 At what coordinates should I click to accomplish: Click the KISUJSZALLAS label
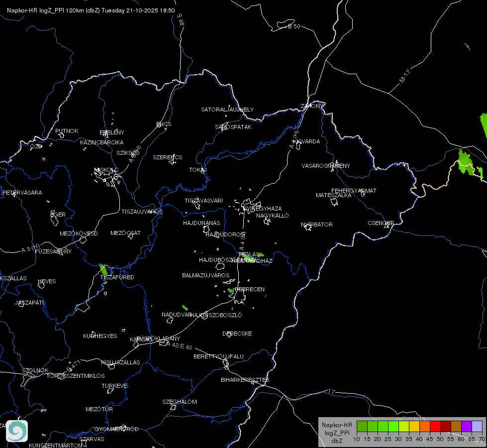click(x=120, y=362)
